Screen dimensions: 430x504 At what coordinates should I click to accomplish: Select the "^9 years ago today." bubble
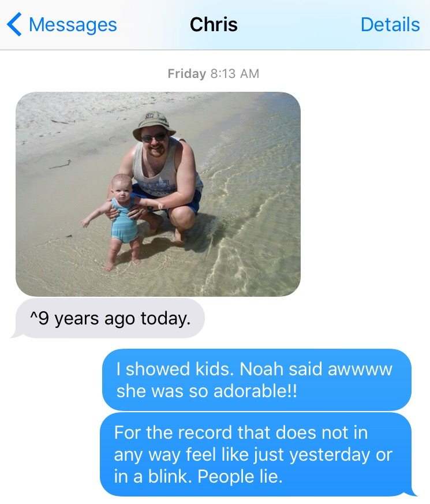[110, 318]
